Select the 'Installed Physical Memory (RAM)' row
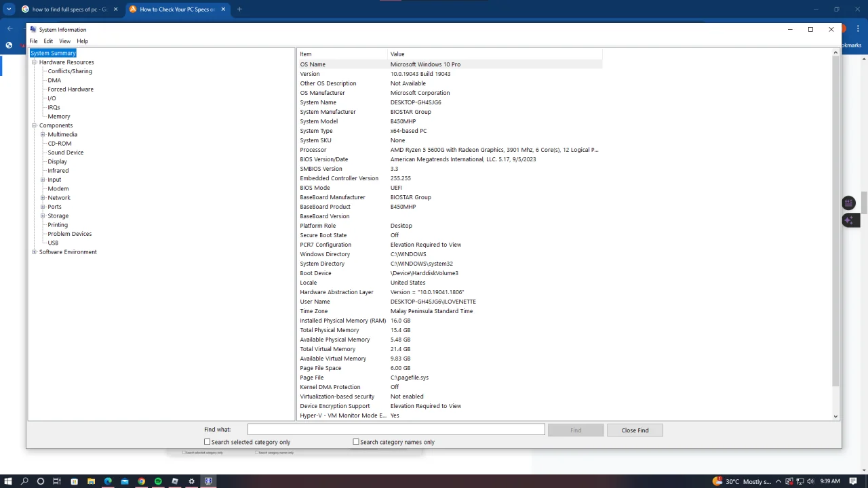 [450, 321]
